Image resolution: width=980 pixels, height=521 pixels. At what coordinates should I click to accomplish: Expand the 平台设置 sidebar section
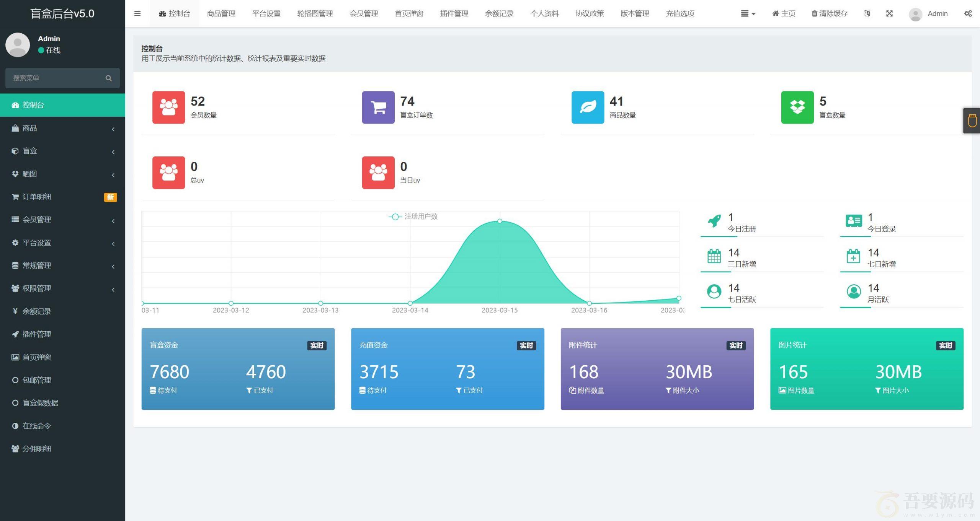(x=62, y=243)
